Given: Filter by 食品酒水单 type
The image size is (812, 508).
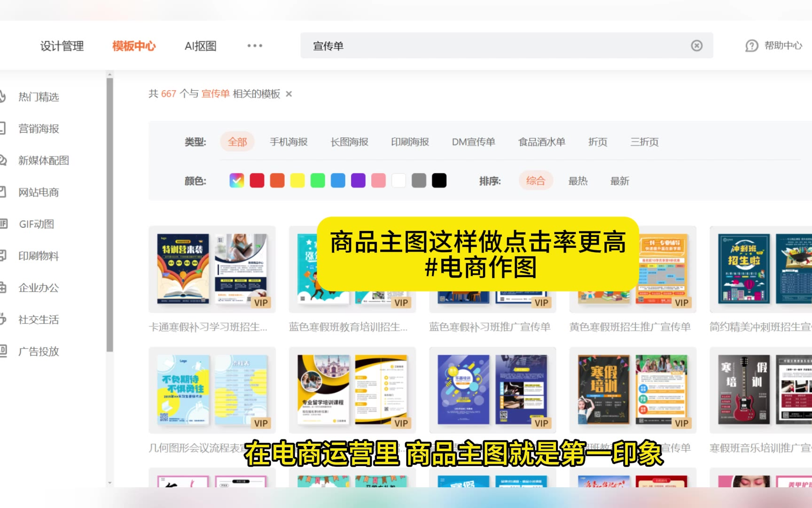Looking at the screenshot, I should tap(541, 142).
